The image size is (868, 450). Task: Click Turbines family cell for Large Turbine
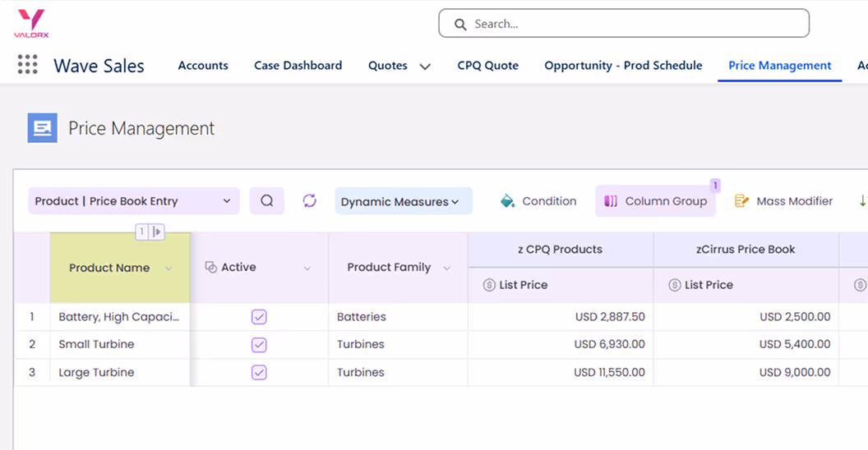[x=398, y=372]
